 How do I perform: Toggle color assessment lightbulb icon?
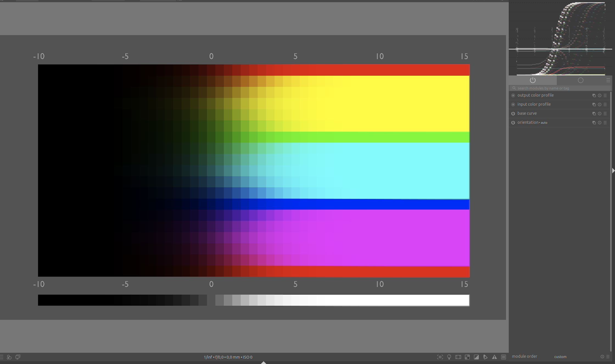(x=449, y=357)
